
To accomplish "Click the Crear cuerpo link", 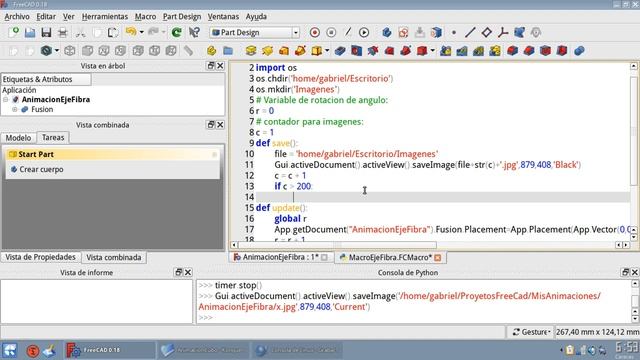I will 41,169.
